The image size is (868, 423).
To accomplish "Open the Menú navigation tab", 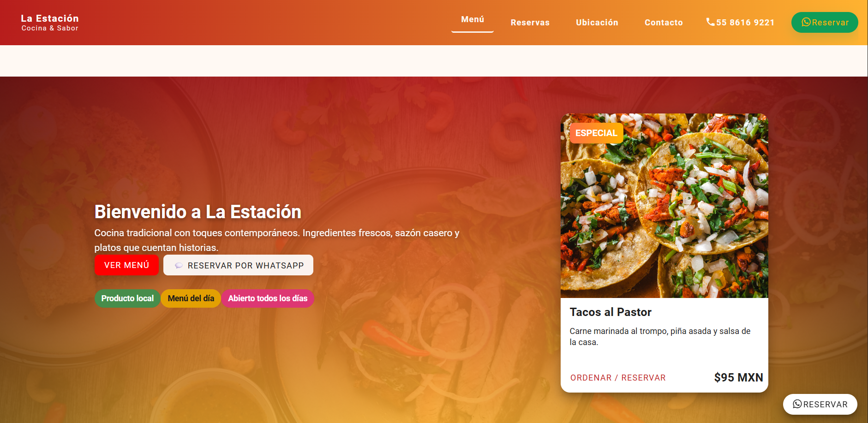I will pos(473,20).
